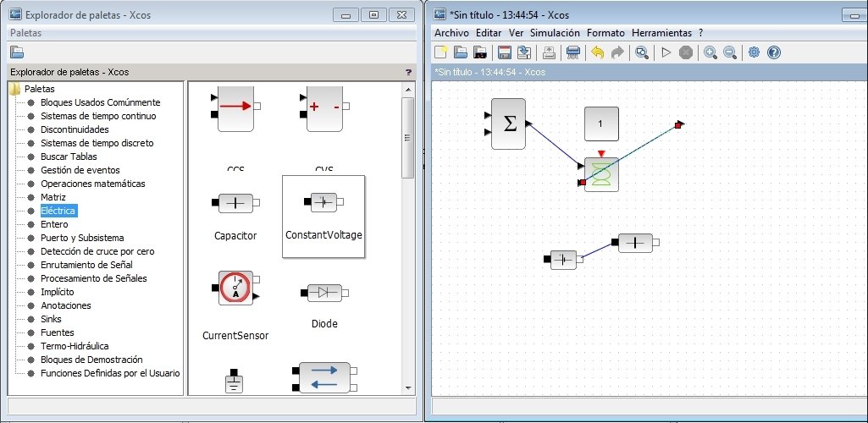This screenshot has width=868, height=423.
Task: Open Xcos help question mark icon
Action: 774,52
